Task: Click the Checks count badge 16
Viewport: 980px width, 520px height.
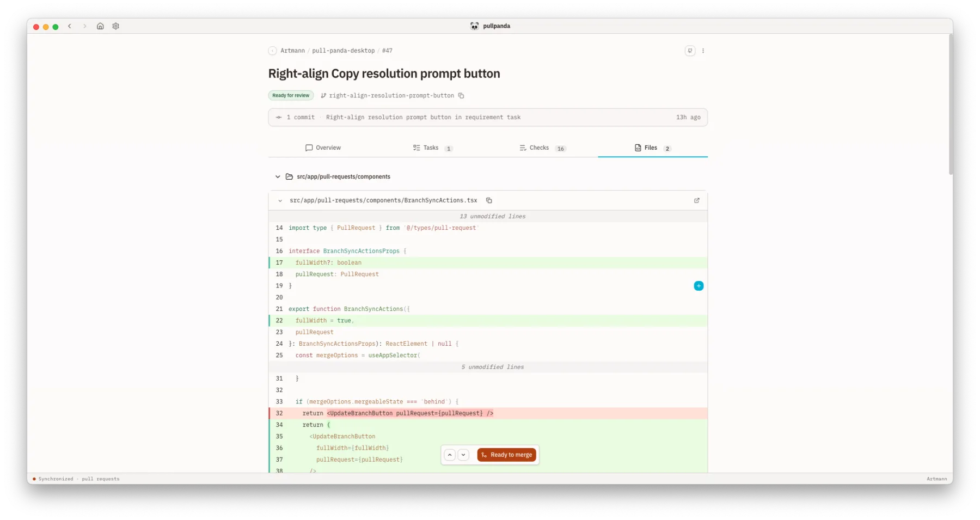Action: pyautogui.click(x=560, y=149)
